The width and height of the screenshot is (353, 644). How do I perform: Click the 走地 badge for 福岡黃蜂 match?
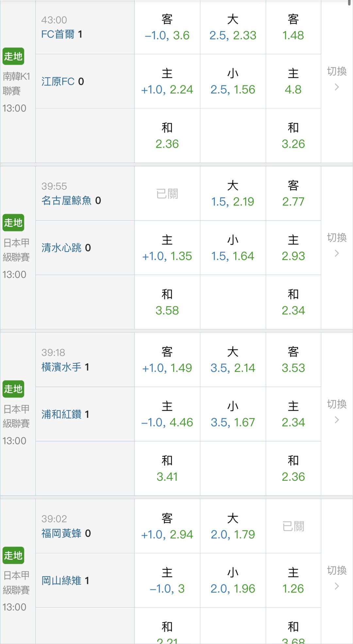(13, 555)
